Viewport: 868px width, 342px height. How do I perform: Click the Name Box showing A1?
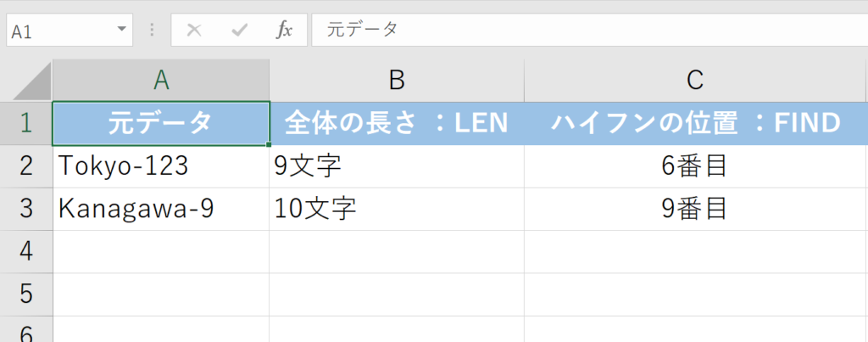click(59, 31)
